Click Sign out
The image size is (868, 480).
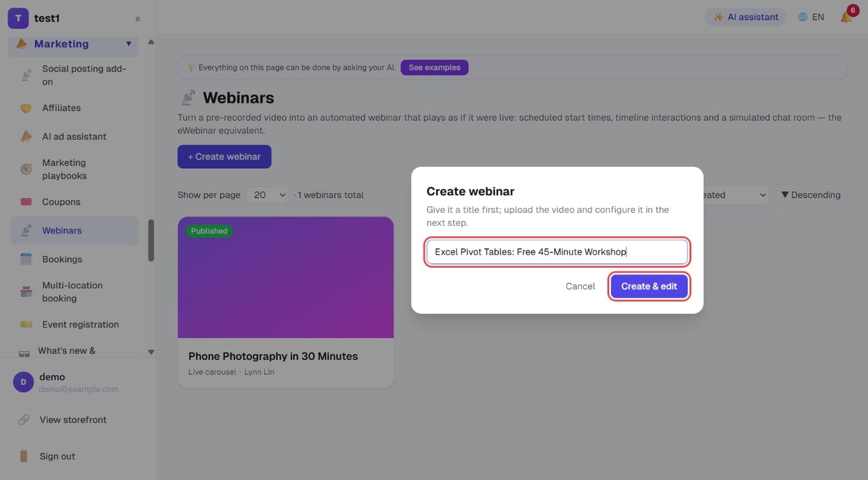point(57,456)
